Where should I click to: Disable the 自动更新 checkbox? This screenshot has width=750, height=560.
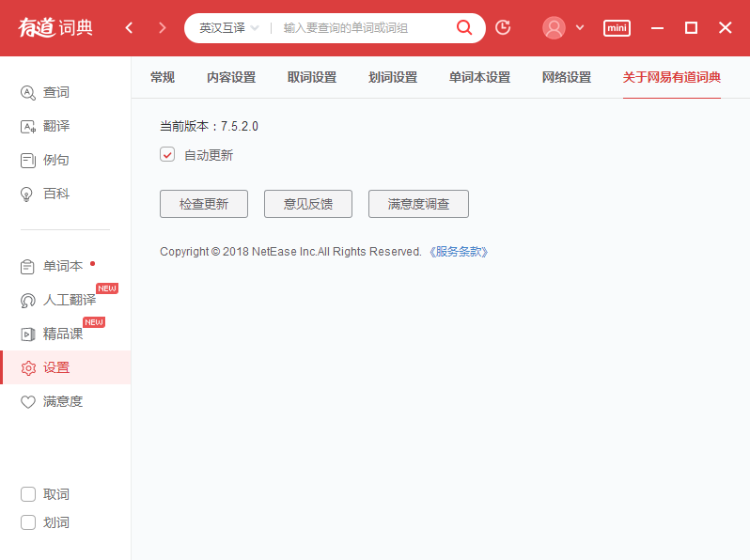point(168,155)
